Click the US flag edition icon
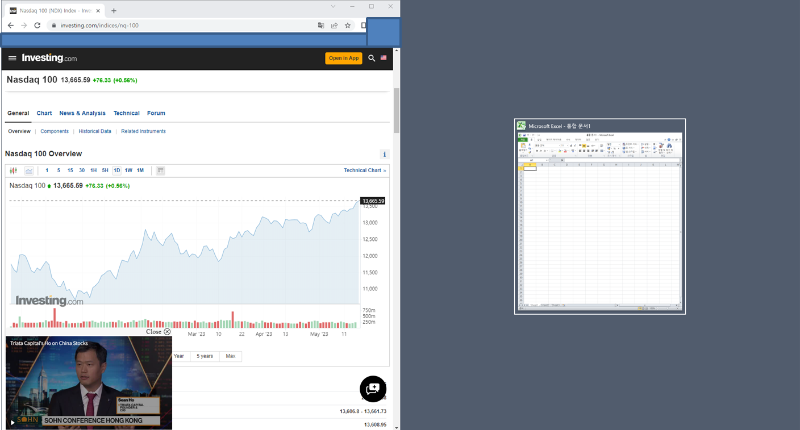800x430 pixels. (x=384, y=58)
